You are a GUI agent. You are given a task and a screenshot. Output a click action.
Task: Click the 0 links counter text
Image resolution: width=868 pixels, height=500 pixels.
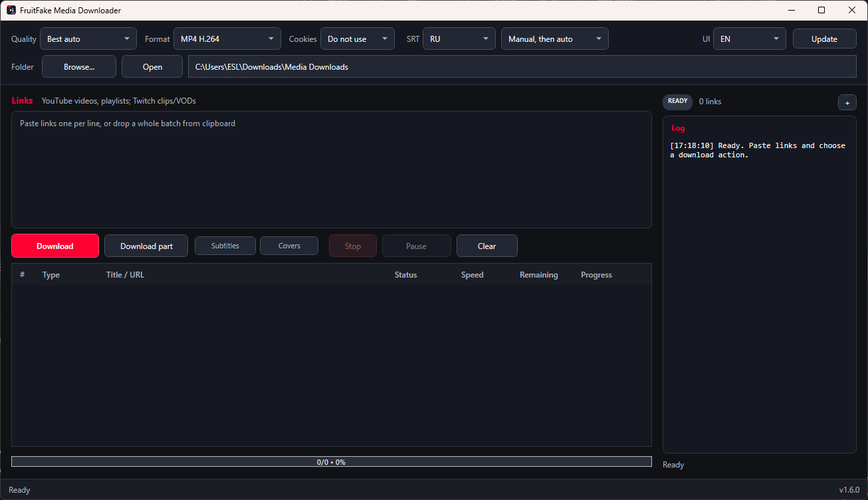[x=710, y=102]
